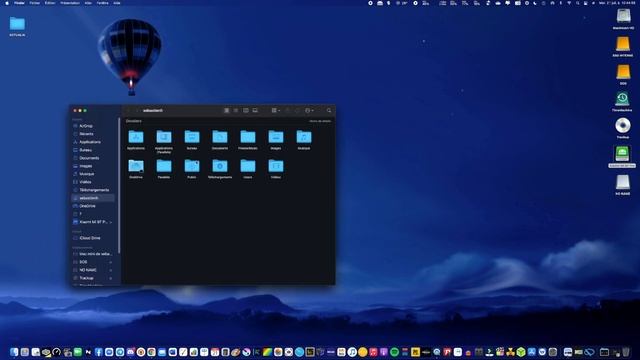Open iCloud Drive in the Finder sidebar
This screenshot has width=640, height=360.
[93, 238]
